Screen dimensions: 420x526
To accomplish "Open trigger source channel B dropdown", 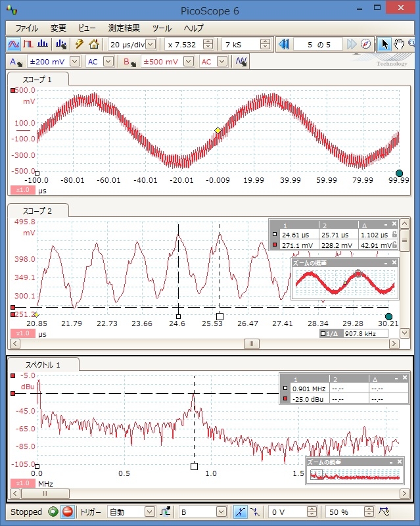I will click(222, 512).
